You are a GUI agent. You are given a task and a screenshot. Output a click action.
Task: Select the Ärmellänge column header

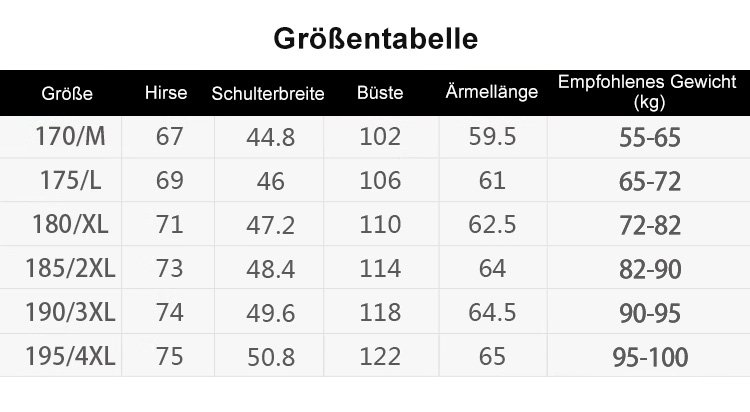click(x=491, y=93)
